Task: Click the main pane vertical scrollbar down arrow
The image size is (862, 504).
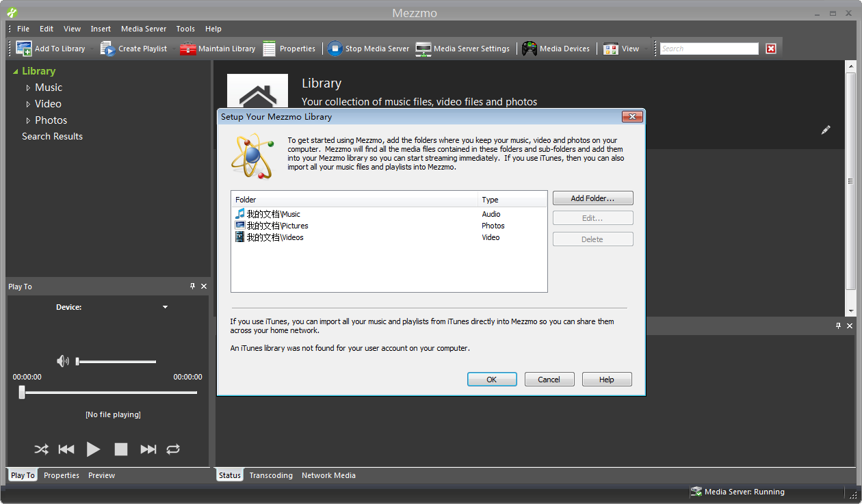Action: point(850,310)
